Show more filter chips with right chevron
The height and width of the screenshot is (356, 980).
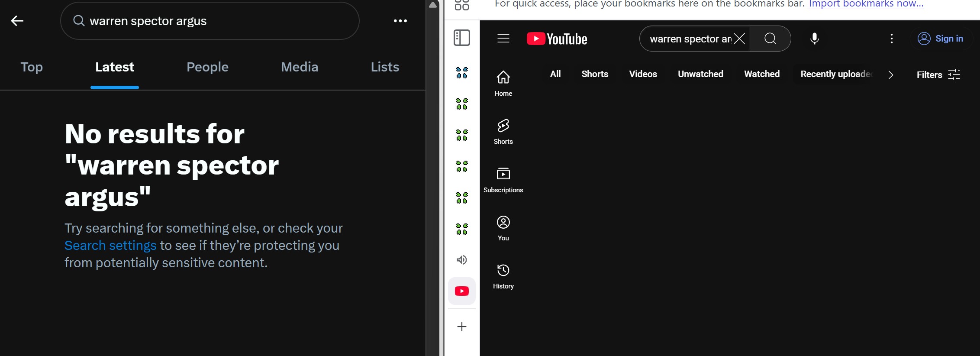click(890, 75)
